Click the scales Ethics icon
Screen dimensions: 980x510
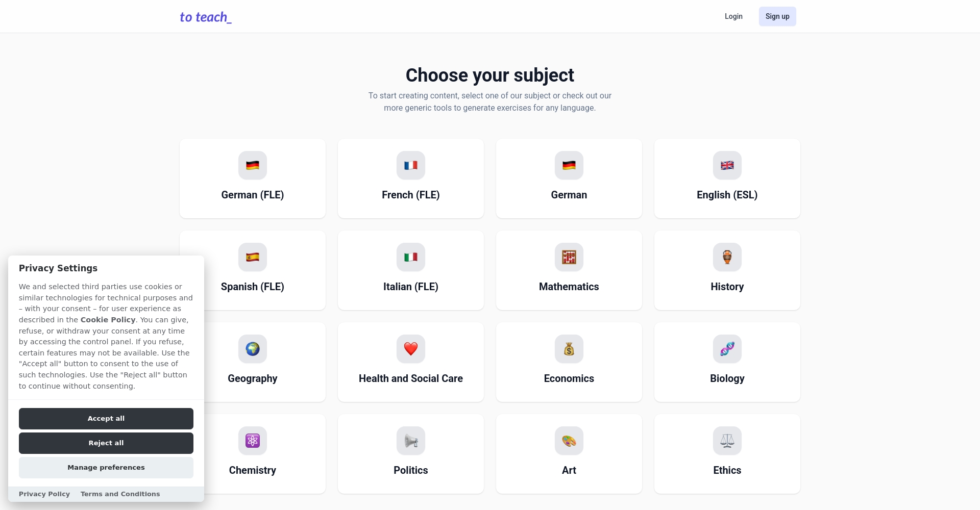[x=727, y=441]
